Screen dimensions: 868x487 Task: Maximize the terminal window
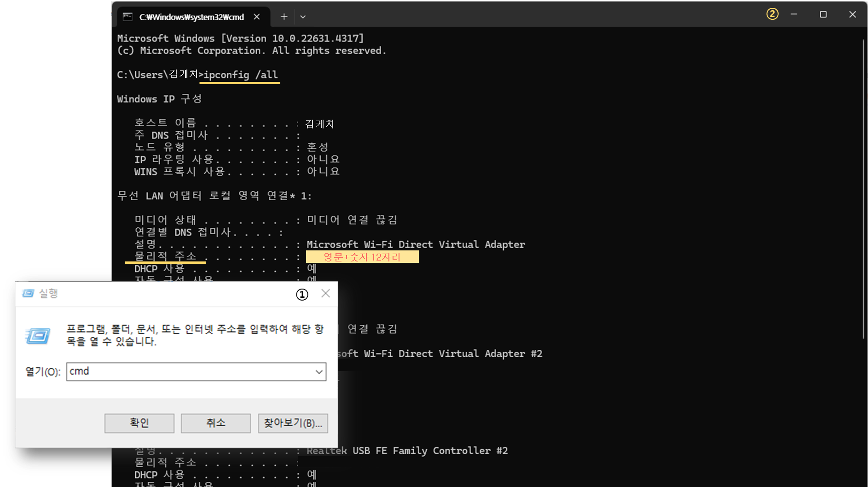[823, 14]
